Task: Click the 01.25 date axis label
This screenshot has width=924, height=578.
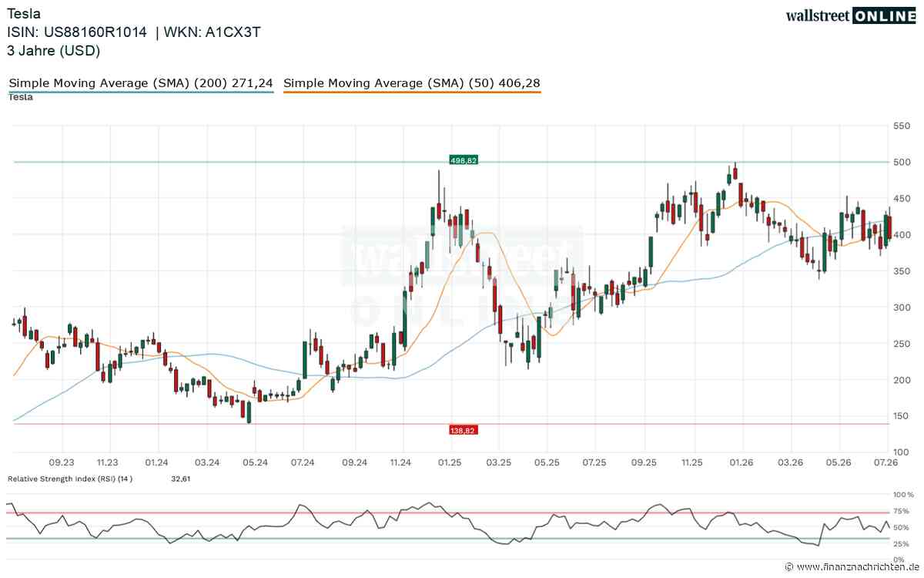Action: 450,462
